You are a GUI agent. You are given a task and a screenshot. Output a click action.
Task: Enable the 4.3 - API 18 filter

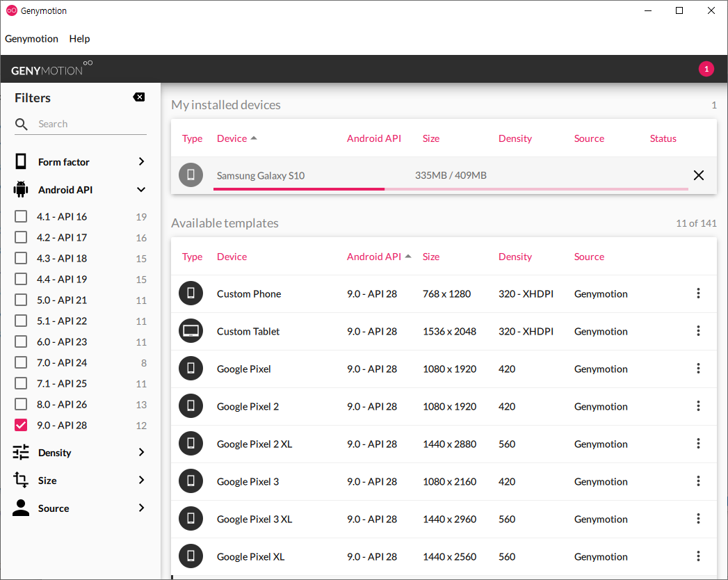coord(21,258)
